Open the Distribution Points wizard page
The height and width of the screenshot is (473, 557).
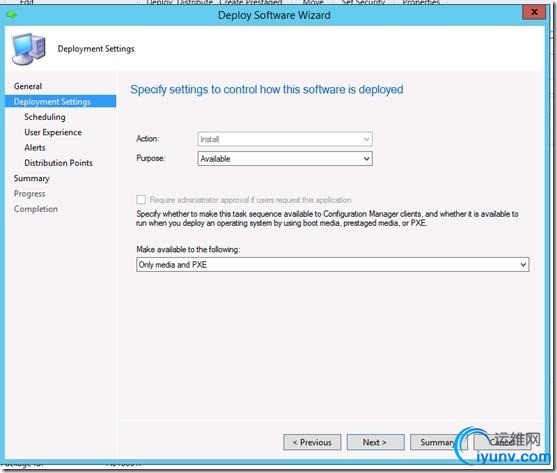click(x=58, y=163)
